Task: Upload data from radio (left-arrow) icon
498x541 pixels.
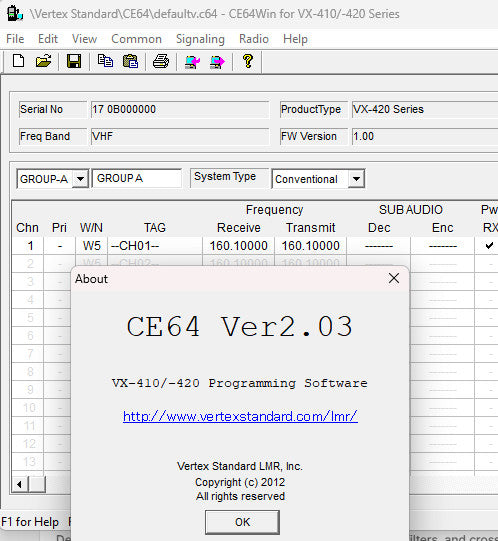Action: point(192,62)
